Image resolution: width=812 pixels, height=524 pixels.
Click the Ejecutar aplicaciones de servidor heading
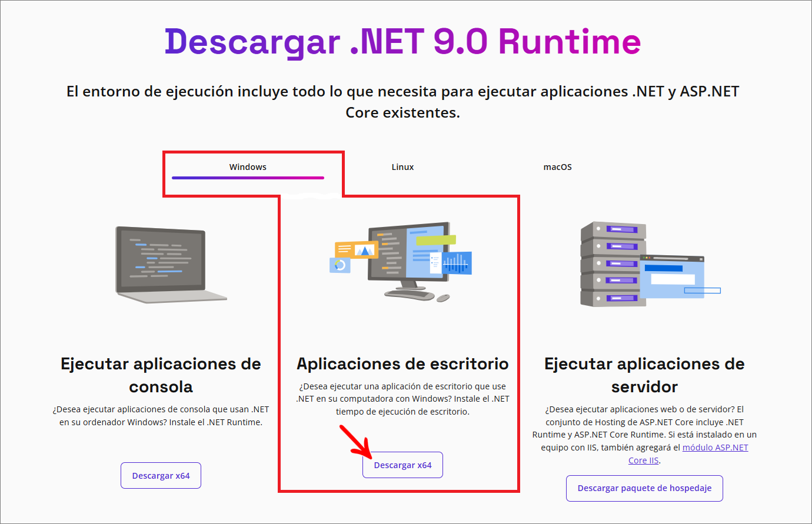[x=644, y=375]
